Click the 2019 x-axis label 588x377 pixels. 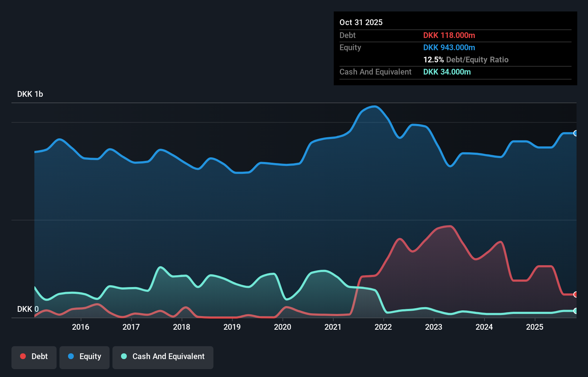[232, 327]
